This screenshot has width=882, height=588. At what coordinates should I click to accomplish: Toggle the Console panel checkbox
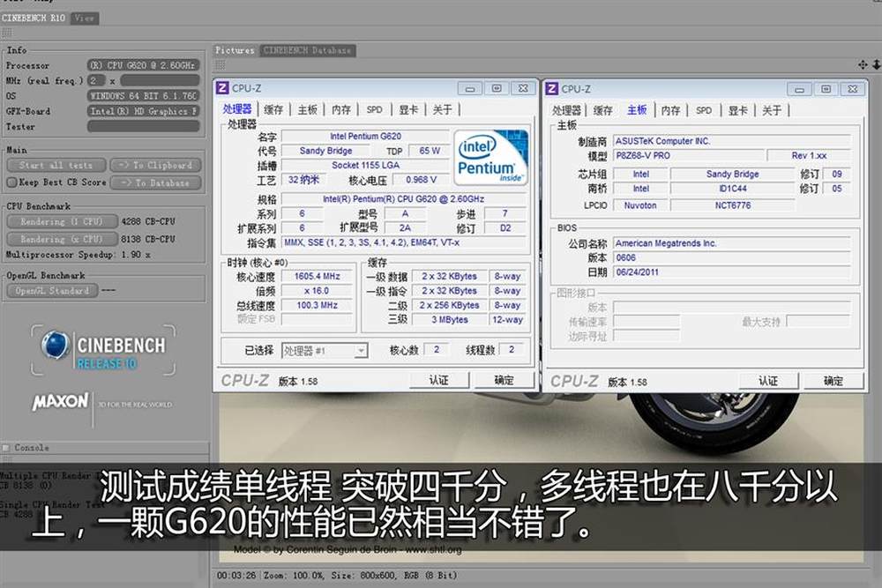point(7,448)
